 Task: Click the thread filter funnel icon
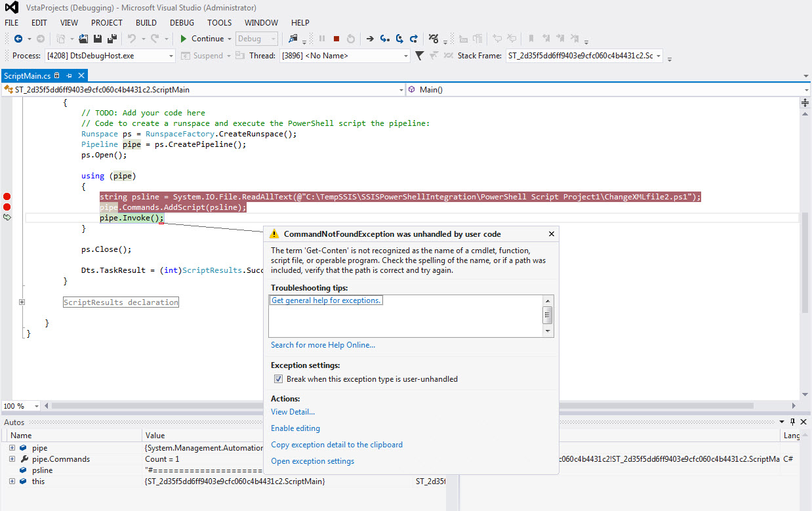click(420, 56)
